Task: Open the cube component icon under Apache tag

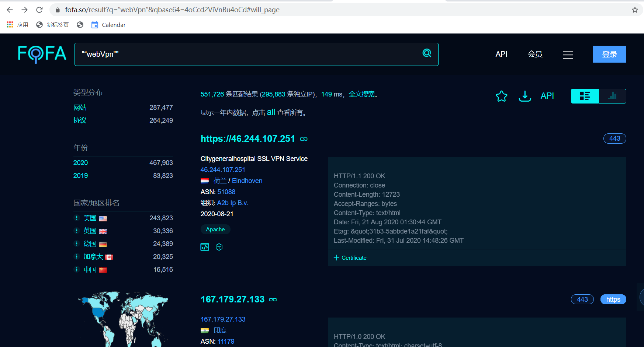Action: click(x=219, y=247)
